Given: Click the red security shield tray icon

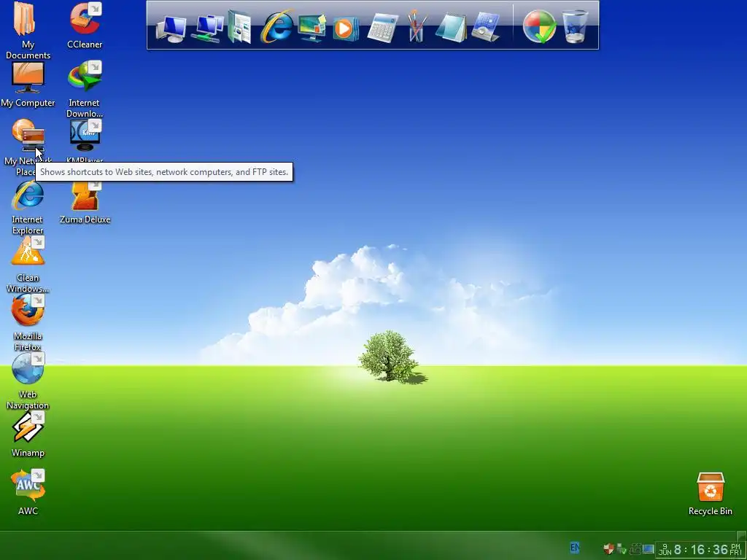Looking at the screenshot, I should pyautogui.click(x=608, y=549).
